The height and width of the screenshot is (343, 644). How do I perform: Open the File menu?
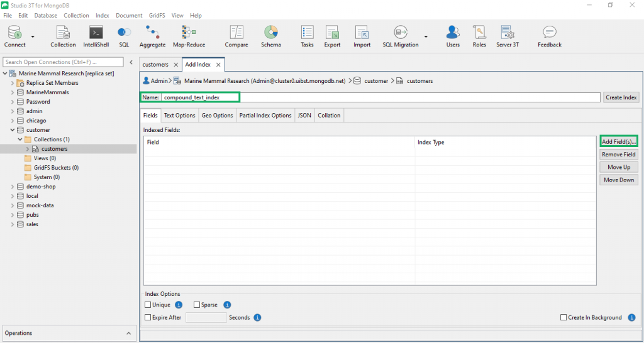pyautogui.click(x=8, y=15)
